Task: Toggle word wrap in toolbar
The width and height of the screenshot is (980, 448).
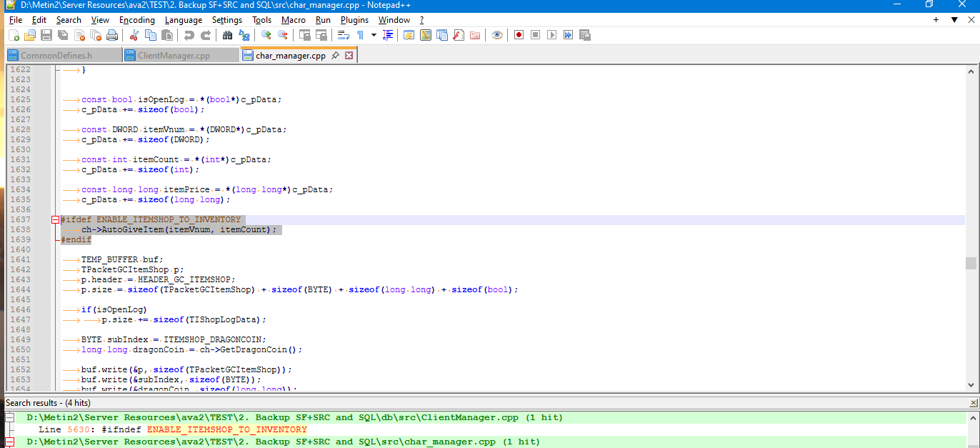Action: (x=343, y=35)
